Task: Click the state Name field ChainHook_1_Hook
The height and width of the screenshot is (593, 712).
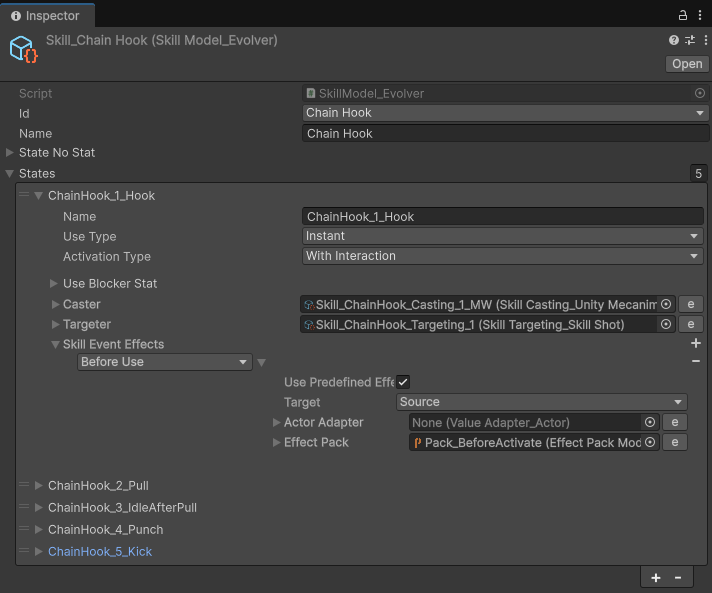Action: pos(503,217)
